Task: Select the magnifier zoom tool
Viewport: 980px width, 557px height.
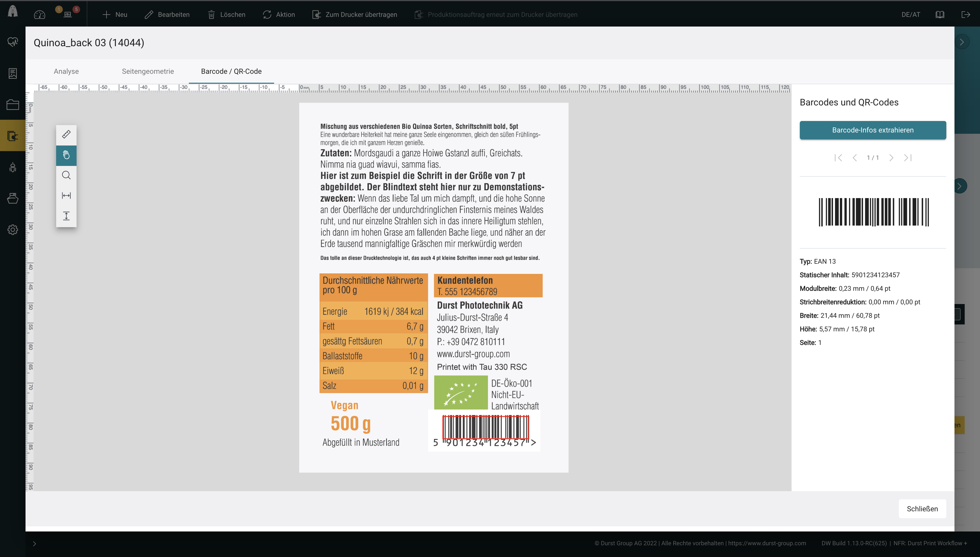Action: 66,175
